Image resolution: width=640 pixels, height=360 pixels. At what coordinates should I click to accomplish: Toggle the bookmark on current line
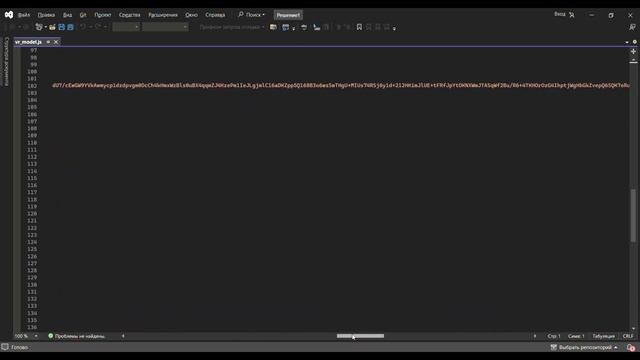point(359,27)
